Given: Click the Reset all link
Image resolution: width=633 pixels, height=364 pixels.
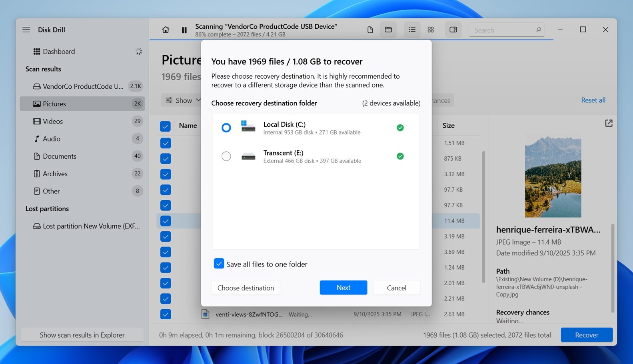Looking at the screenshot, I should (x=593, y=100).
